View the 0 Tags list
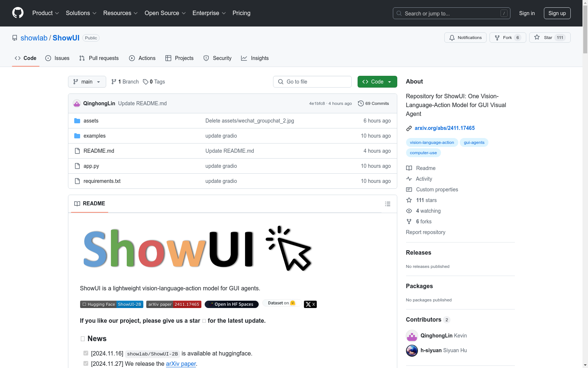Viewport: 588px width, 368px height. 154,82
